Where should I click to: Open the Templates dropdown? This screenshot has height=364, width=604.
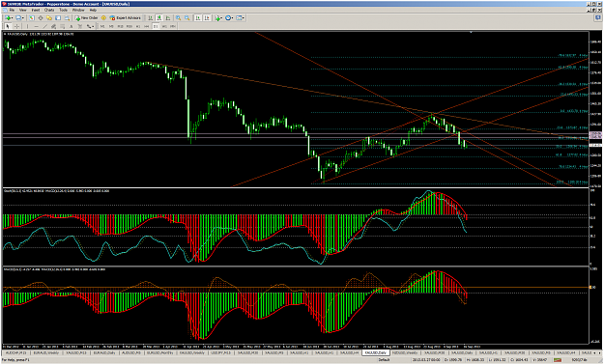pyautogui.click(x=240, y=17)
